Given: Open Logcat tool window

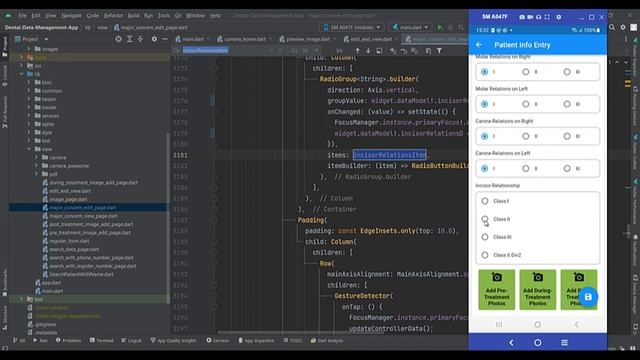Looking at the screenshot, I should click(x=131, y=340).
